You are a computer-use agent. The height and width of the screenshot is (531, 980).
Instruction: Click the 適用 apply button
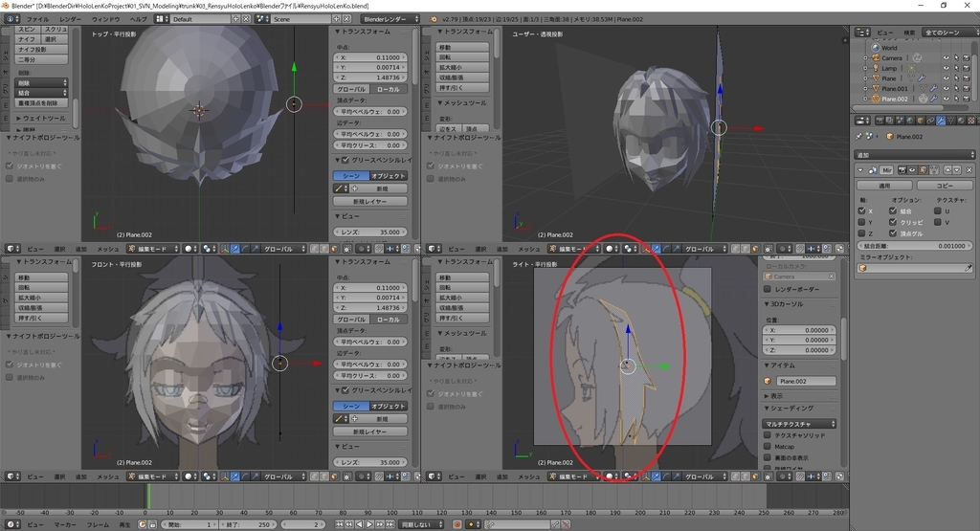tap(884, 186)
